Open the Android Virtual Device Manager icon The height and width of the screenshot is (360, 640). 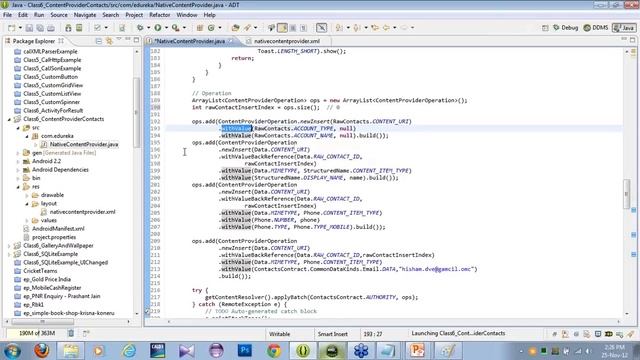pyautogui.click(x=79, y=28)
